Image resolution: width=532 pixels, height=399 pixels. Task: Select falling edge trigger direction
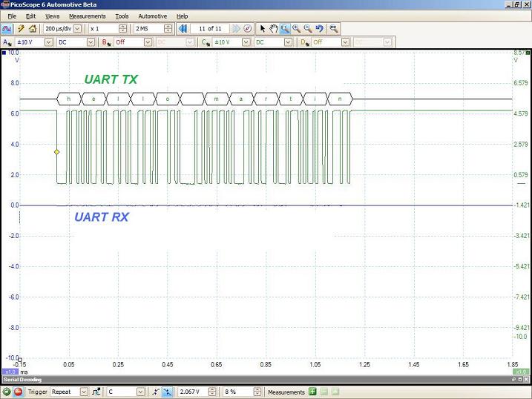(167, 392)
